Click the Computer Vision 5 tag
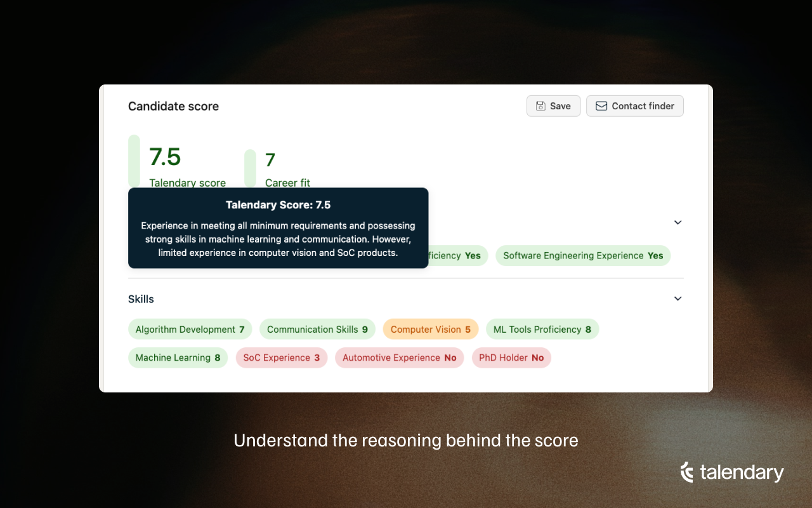The width and height of the screenshot is (812, 508). click(x=431, y=329)
